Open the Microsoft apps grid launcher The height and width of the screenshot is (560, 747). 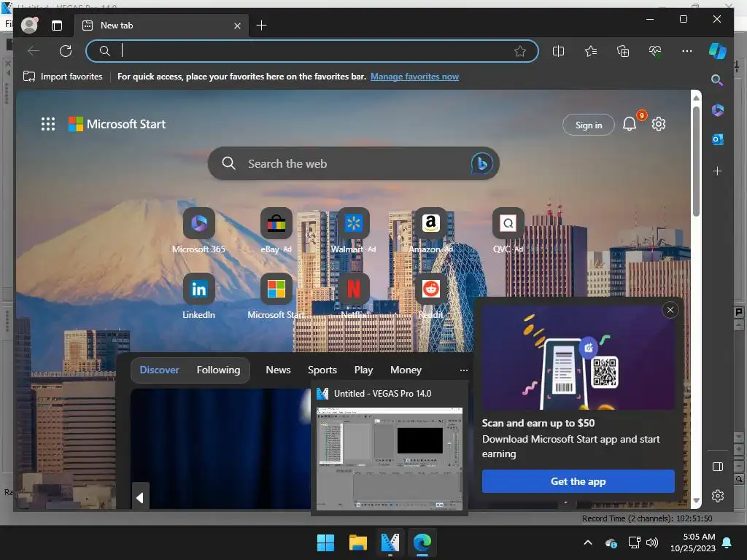point(48,124)
